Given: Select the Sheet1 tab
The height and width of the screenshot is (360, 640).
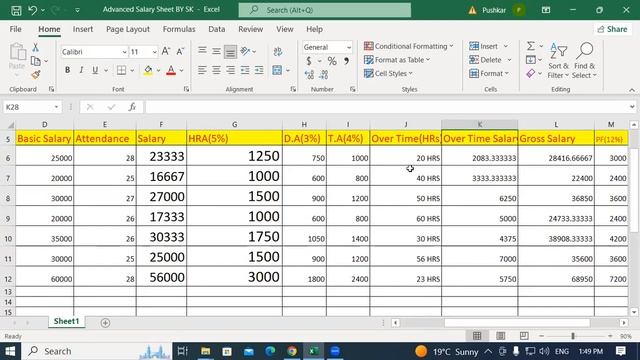Looking at the screenshot, I should click(66, 322).
